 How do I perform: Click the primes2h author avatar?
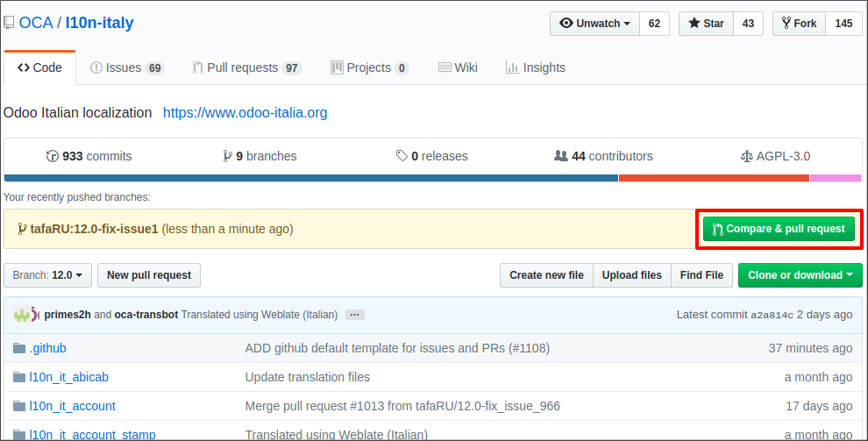[24, 314]
